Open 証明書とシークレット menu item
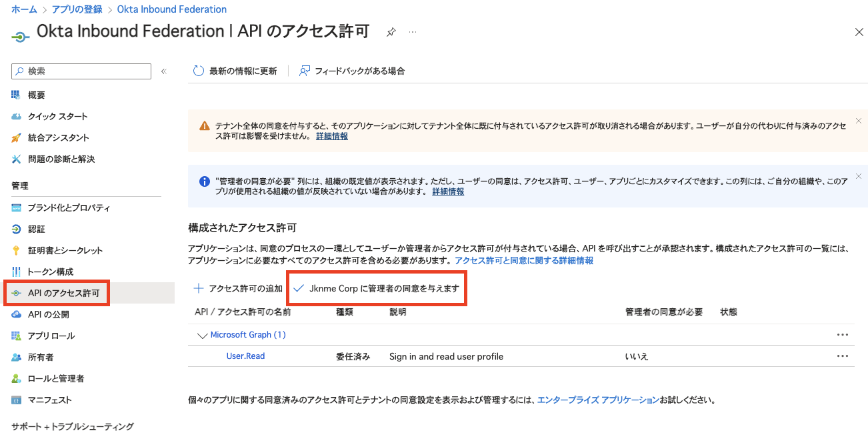 (x=65, y=250)
